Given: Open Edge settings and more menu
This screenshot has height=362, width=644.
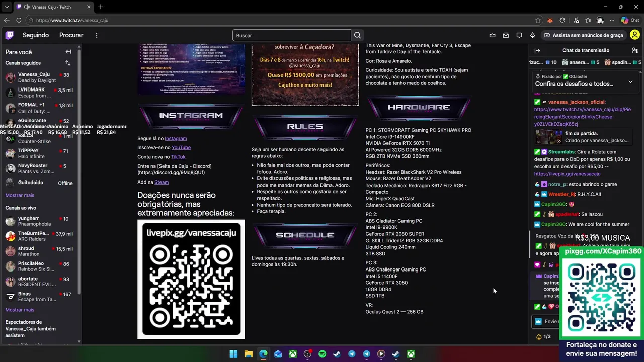Looking at the screenshot, I should 612,20.
